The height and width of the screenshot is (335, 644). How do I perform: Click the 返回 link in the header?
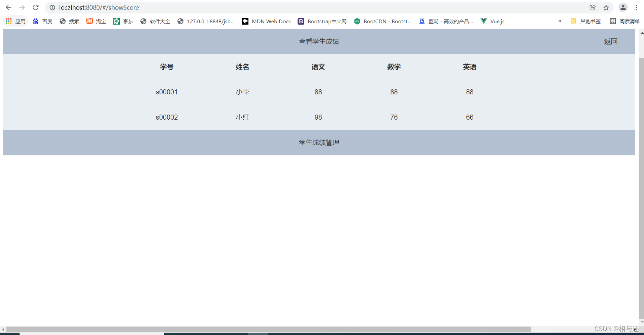[611, 41]
